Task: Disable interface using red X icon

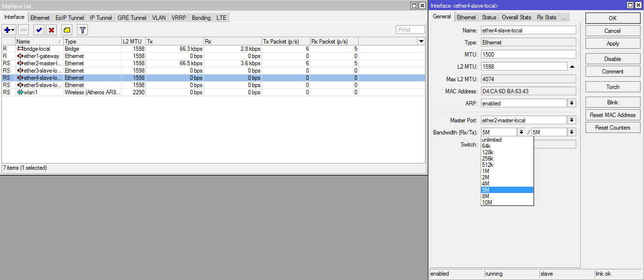Action: point(51,30)
